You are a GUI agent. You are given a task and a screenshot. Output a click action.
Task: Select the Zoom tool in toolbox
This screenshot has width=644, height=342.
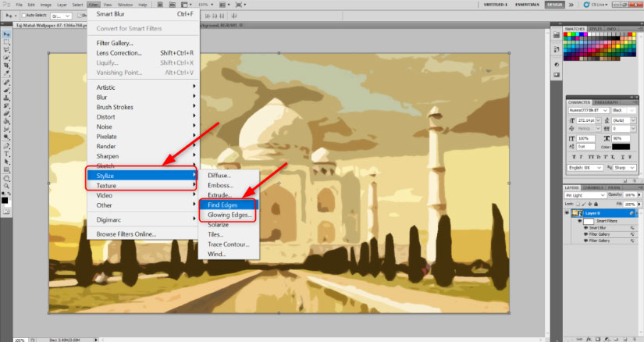coord(6,186)
